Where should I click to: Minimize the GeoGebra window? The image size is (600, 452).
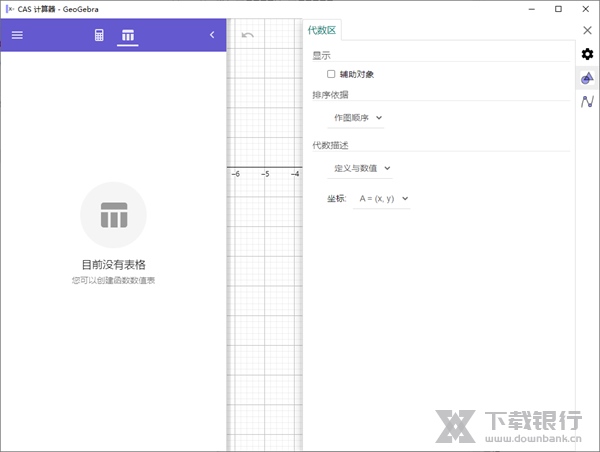click(x=532, y=9)
